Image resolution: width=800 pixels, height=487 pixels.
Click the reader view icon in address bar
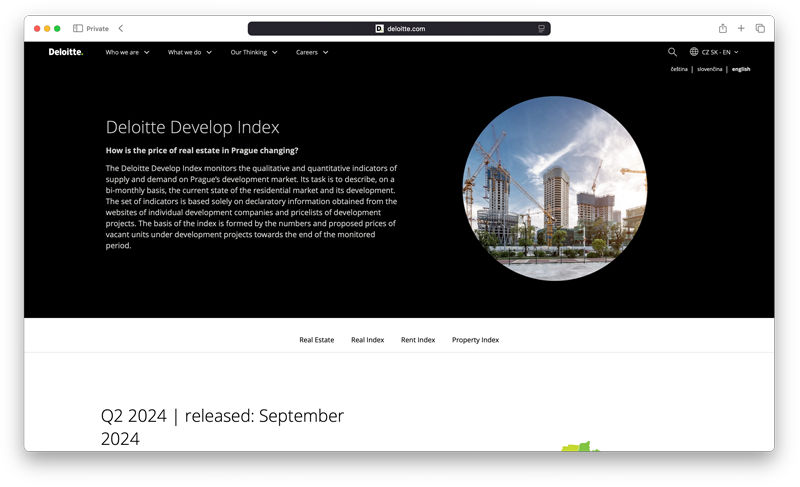click(541, 29)
